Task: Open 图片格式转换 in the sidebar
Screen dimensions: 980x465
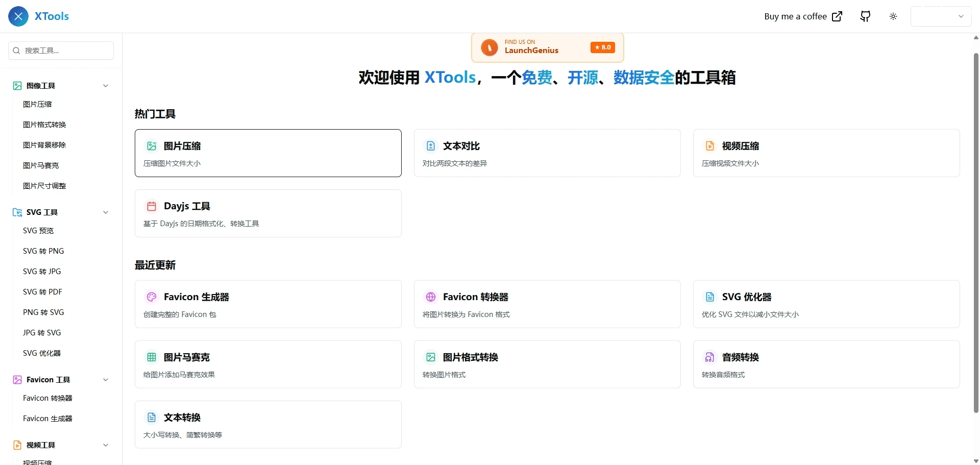Action: click(44, 125)
